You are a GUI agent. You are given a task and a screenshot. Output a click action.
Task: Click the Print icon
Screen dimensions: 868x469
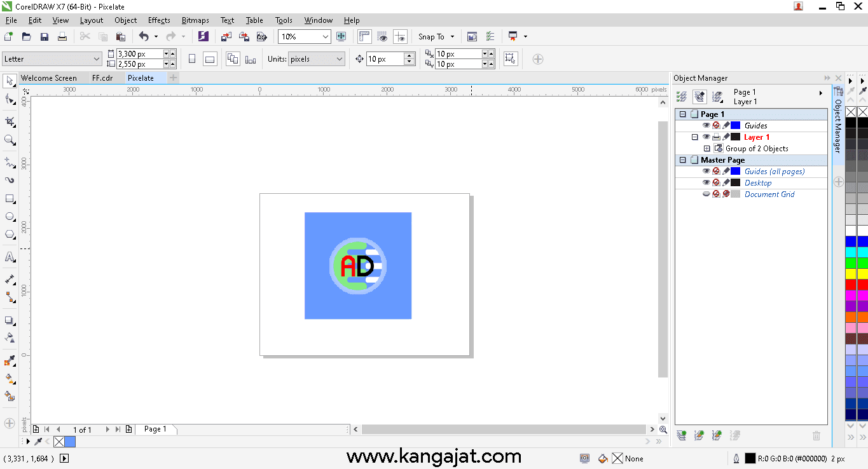(x=62, y=37)
